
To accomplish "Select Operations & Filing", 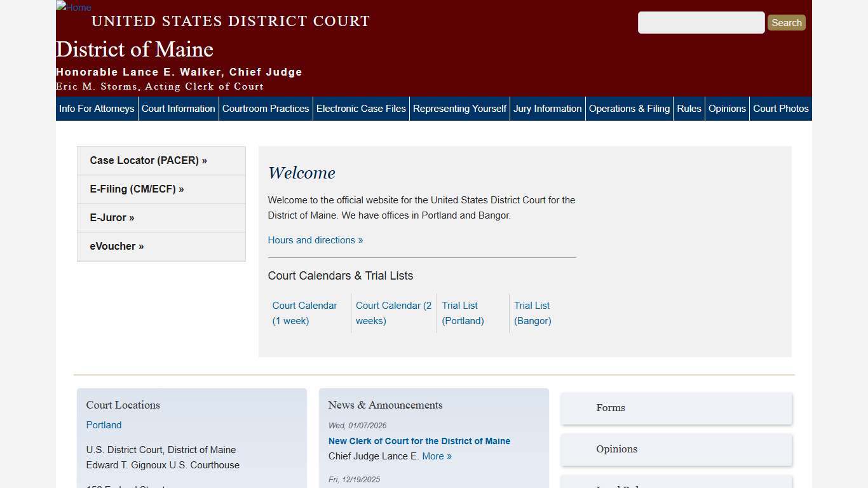I will pyautogui.click(x=629, y=109).
